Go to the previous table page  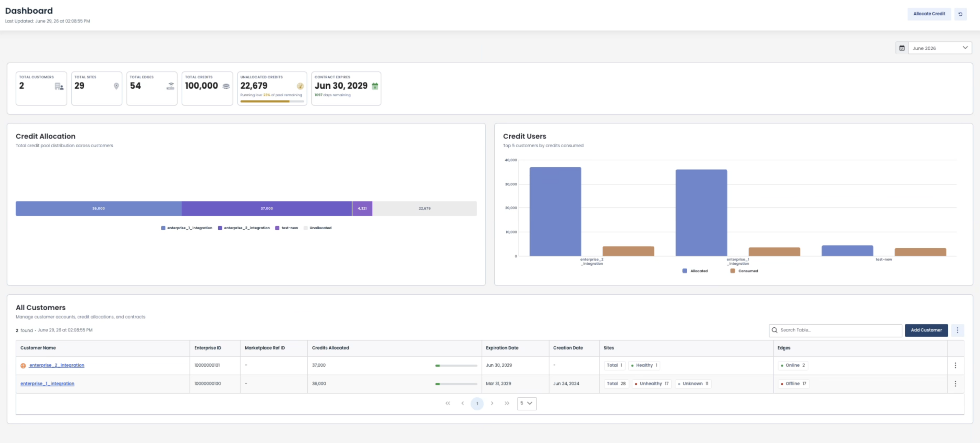pyautogui.click(x=463, y=404)
